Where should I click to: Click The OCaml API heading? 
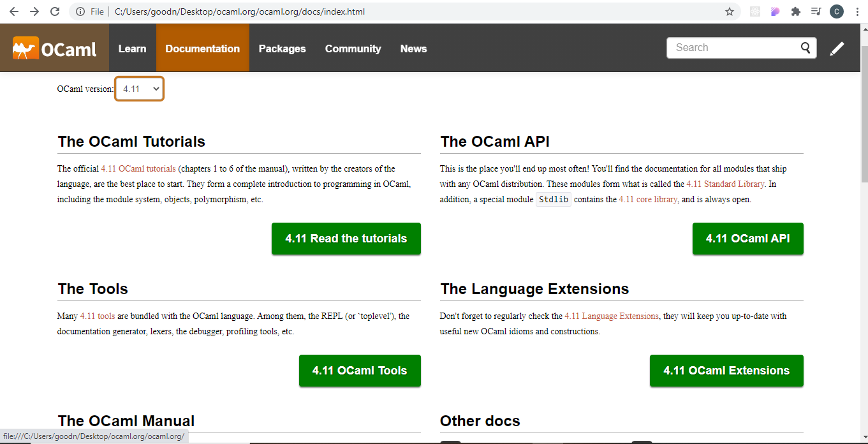(x=495, y=142)
